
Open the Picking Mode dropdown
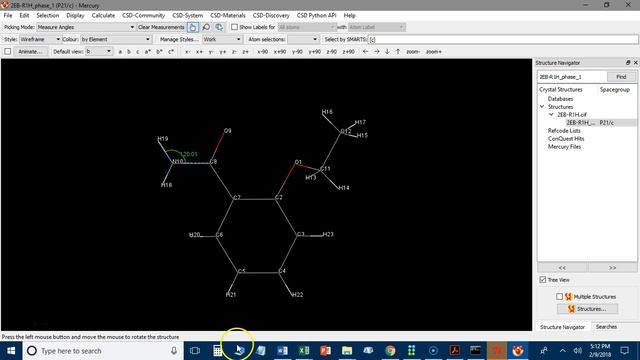tap(86, 27)
